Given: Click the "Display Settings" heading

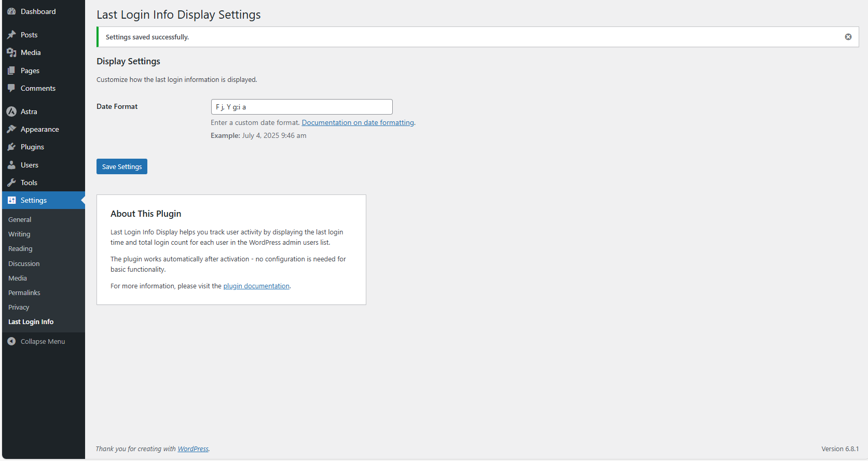Looking at the screenshot, I should (128, 61).
